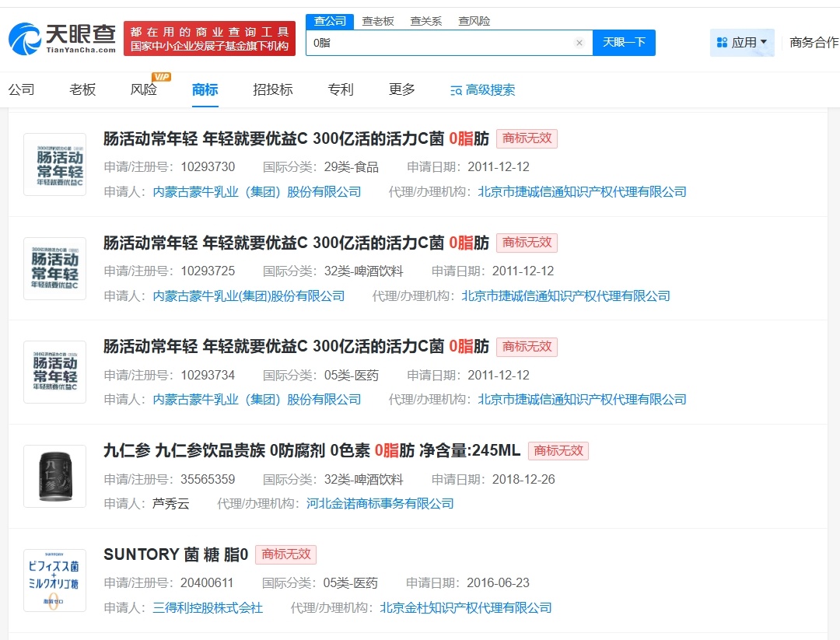Open applicant 内蒙古蒙牛乳业 for trademark 10293730
The image size is (840, 640).
coord(257,192)
